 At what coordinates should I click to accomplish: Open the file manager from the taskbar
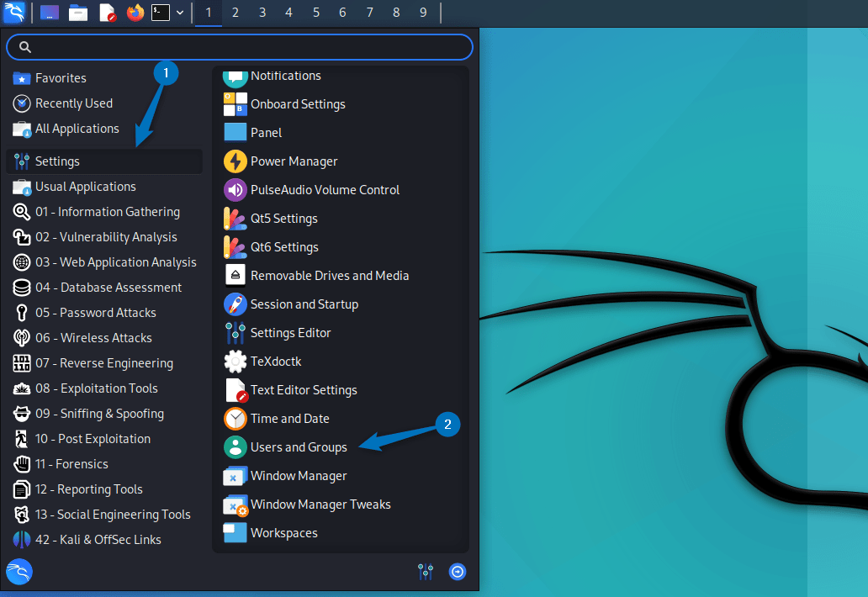(78, 13)
